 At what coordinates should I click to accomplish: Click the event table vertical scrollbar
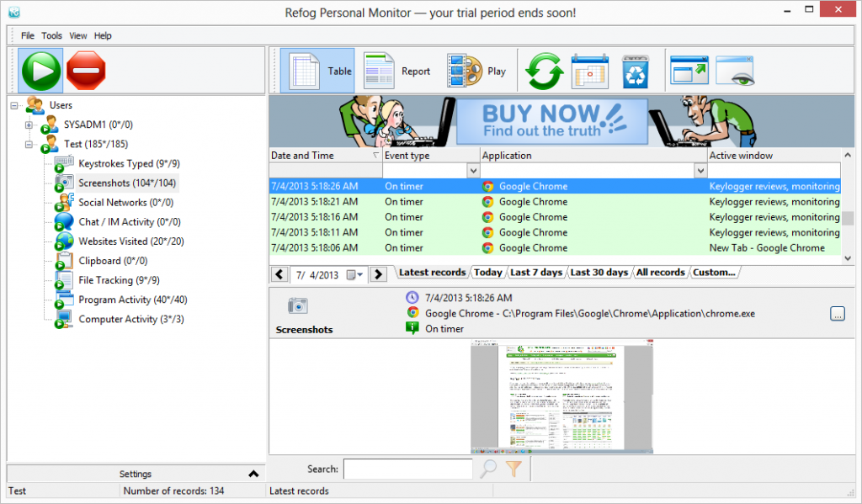849,217
